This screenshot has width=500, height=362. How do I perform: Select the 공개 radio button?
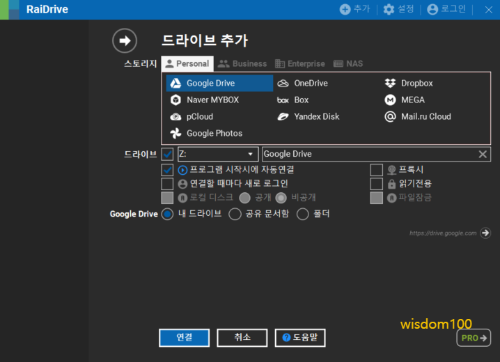[245, 198]
